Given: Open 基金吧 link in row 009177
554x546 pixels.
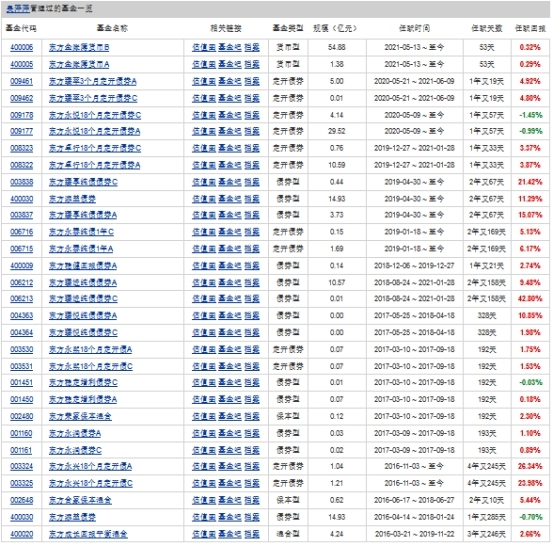Looking at the screenshot, I should (230, 131).
